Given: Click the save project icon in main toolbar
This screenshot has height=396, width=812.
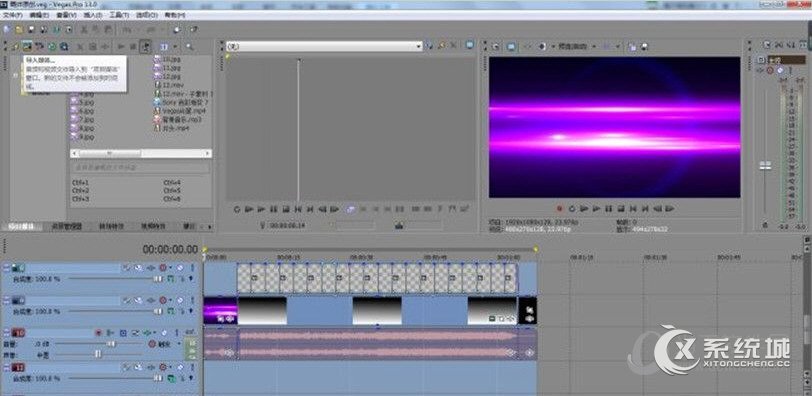Looking at the screenshot, I should pyautogui.click(x=32, y=30).
